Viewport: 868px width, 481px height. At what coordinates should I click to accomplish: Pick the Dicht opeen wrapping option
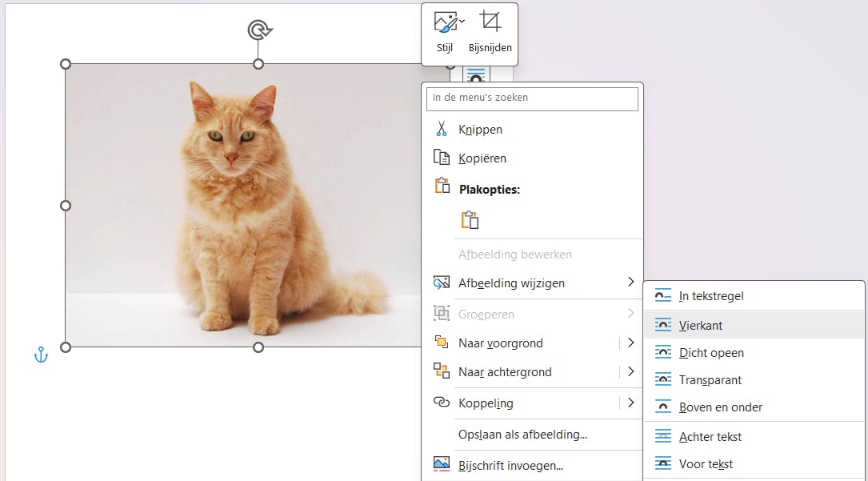pyautogui.click(x=754, y=352)
